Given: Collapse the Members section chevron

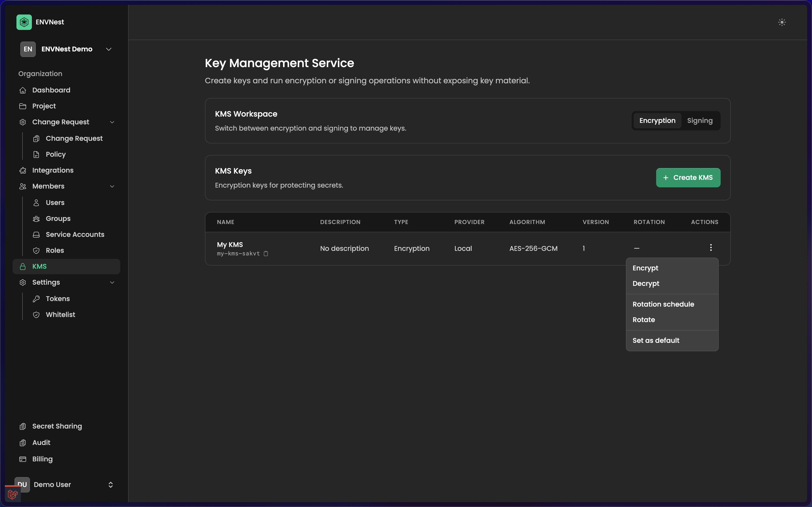Looking at the screenshot, I should click(x=112, y=186).
